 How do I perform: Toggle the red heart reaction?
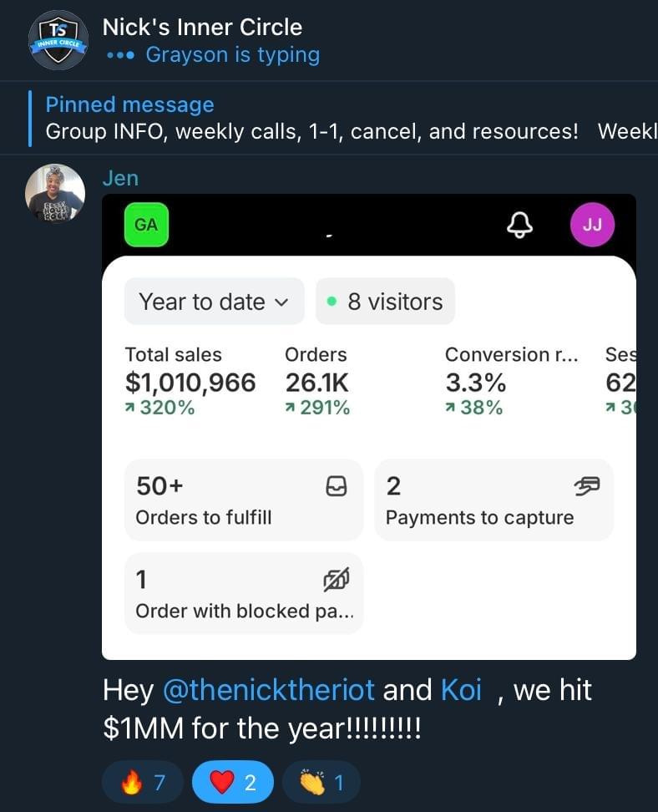tap(232, 783)
